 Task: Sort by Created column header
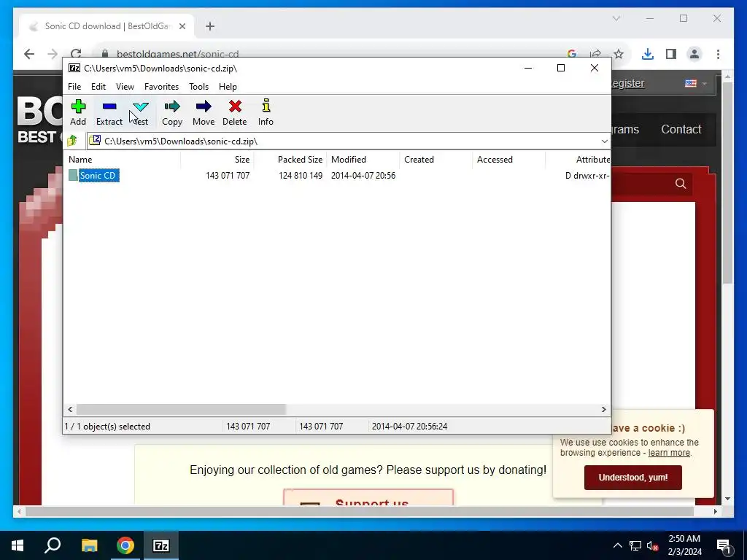436,160
